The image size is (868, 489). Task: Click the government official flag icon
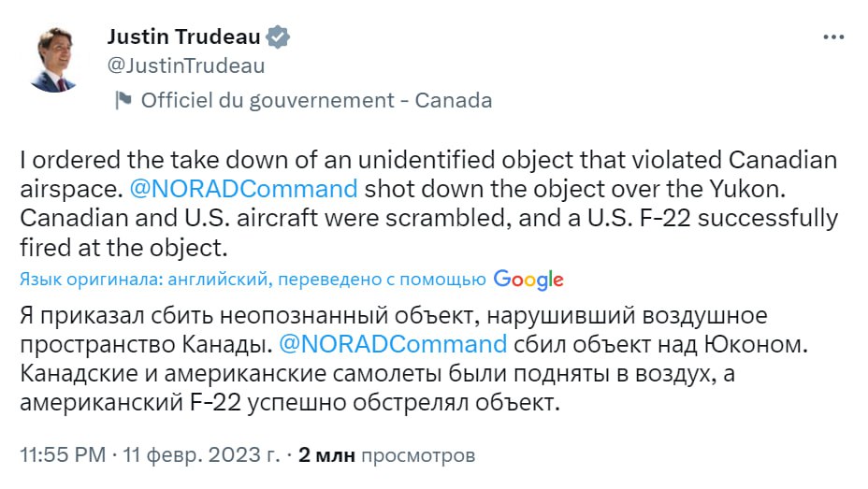tap(123, 100)
